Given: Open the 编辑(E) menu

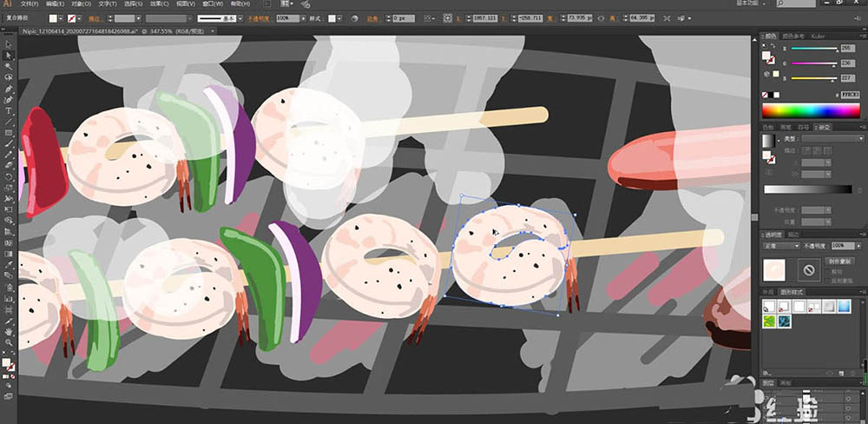Looking at the screenshot, I should click(x=56, y=3).
